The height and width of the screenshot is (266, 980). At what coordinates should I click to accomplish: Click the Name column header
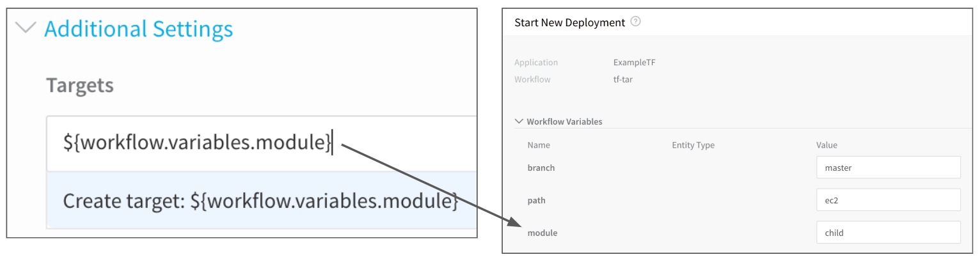coord(539,145)
